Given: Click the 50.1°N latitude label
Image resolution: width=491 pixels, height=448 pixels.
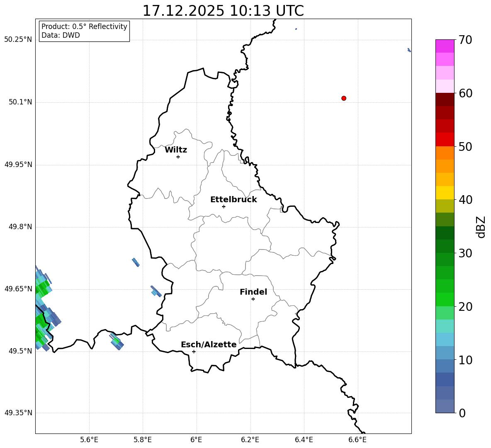Looking at the screenshot, I should tap(20, 102).
